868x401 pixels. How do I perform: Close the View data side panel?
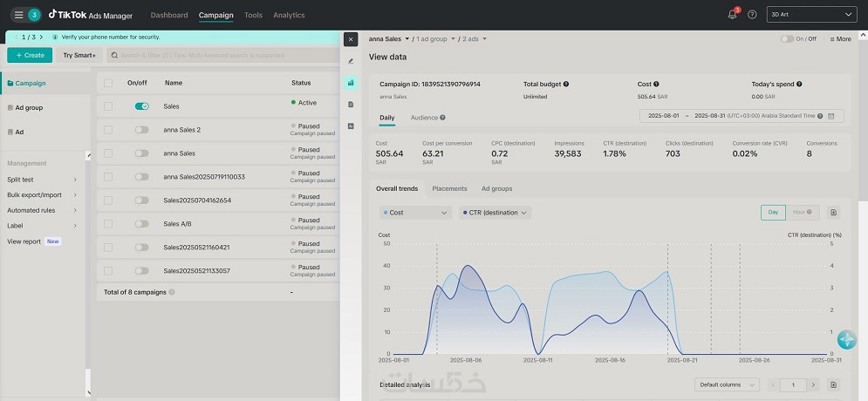351,39
